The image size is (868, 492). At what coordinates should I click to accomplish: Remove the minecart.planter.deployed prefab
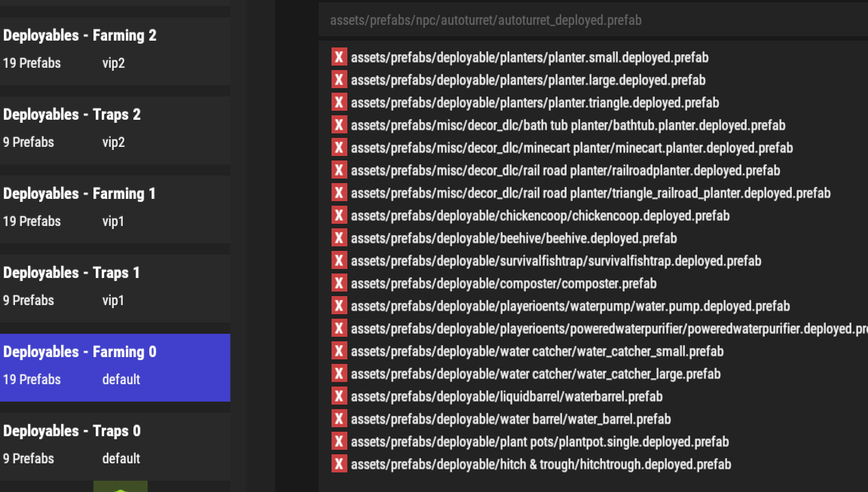[x=339, y=148]
